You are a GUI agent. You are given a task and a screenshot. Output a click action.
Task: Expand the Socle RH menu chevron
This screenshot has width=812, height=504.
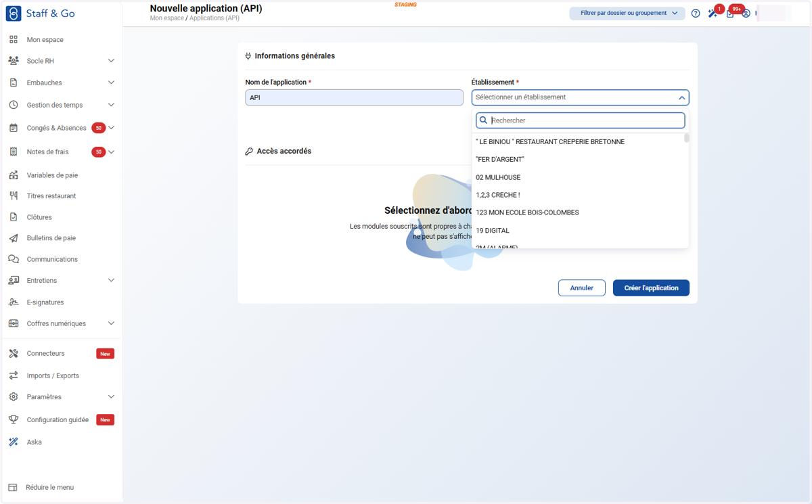[x=111, y=61]
